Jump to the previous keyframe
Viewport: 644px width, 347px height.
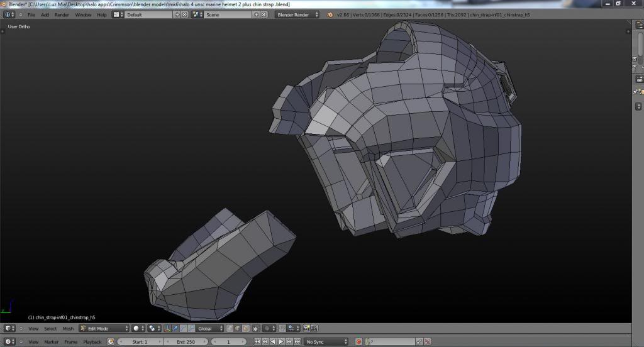265,342
